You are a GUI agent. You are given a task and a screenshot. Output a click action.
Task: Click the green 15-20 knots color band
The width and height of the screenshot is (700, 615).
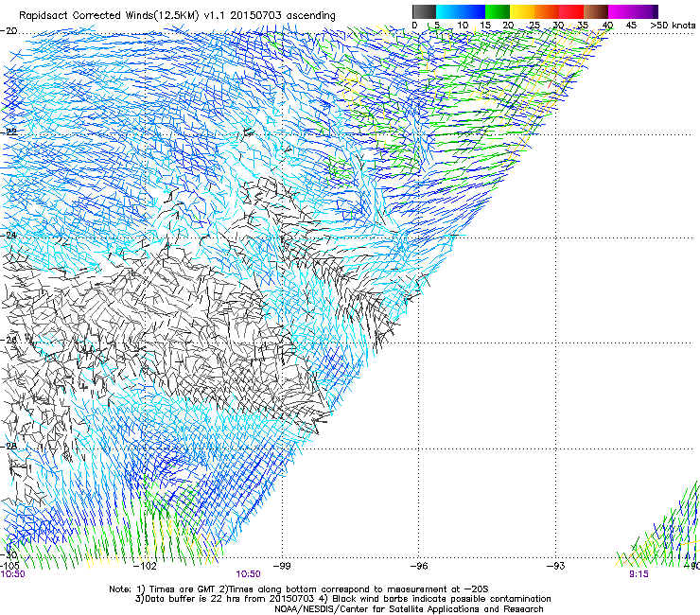coord(498,11)
